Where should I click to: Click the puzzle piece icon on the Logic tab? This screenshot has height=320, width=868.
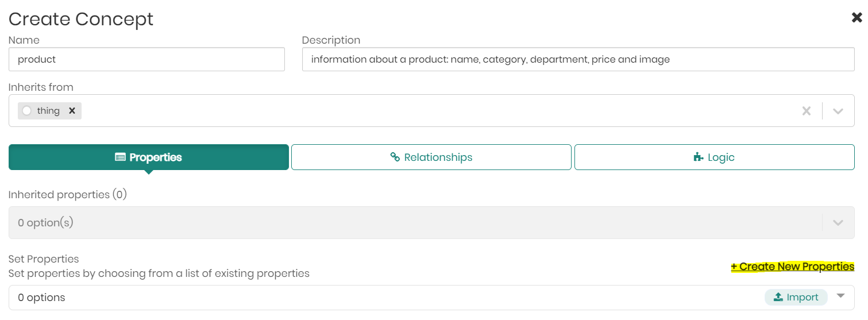[699, 157]
